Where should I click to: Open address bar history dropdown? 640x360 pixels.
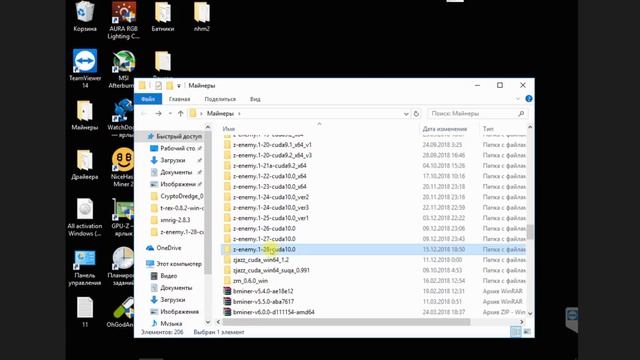point(406,114)
